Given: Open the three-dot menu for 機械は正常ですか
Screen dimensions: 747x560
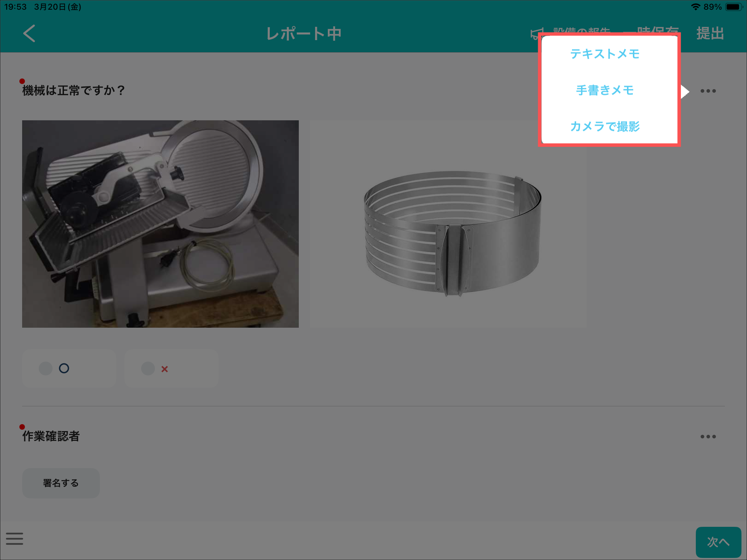Looking at the screenshot, I should tap(708, 91).
